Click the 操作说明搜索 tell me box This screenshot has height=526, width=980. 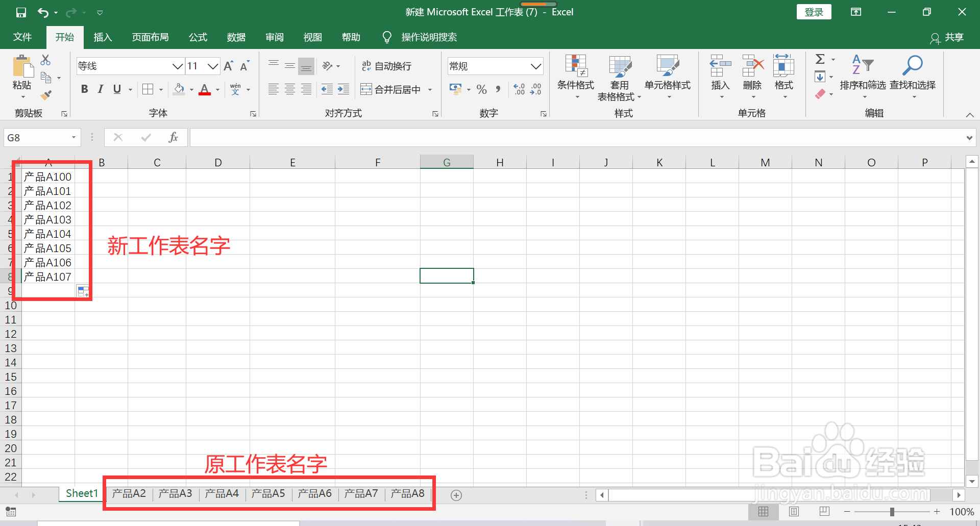429,37
